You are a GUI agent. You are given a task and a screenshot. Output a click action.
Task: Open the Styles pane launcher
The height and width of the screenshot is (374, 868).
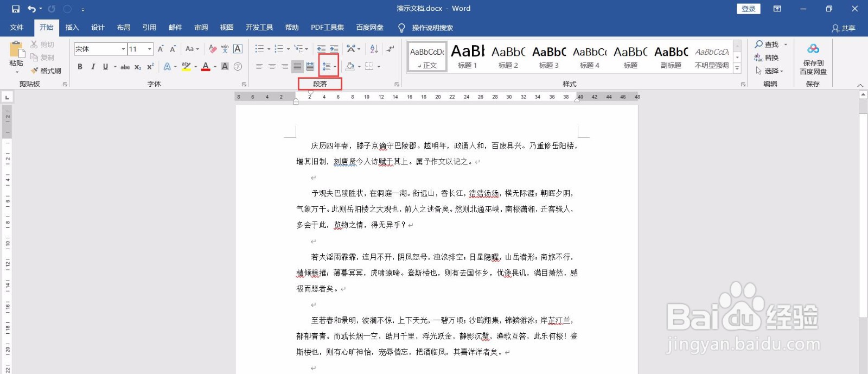coord(743,84)
